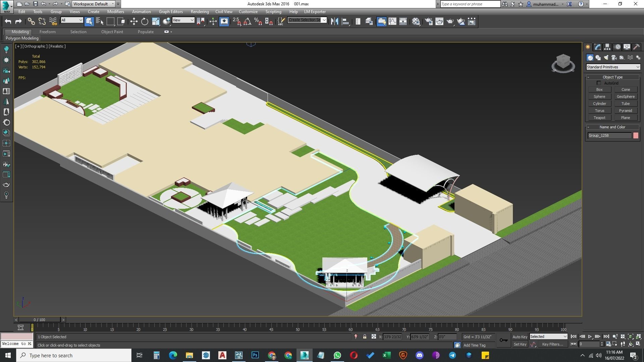This screenshot has height=362, width=644.
Task: Enable the AutoGrid checkbox
Action: click(x=599, y=83)
